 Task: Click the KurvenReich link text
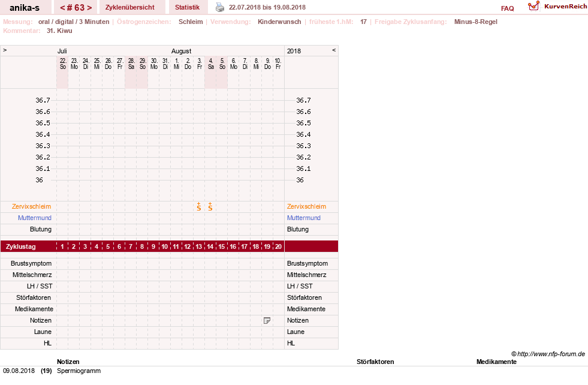coord(565,7)
